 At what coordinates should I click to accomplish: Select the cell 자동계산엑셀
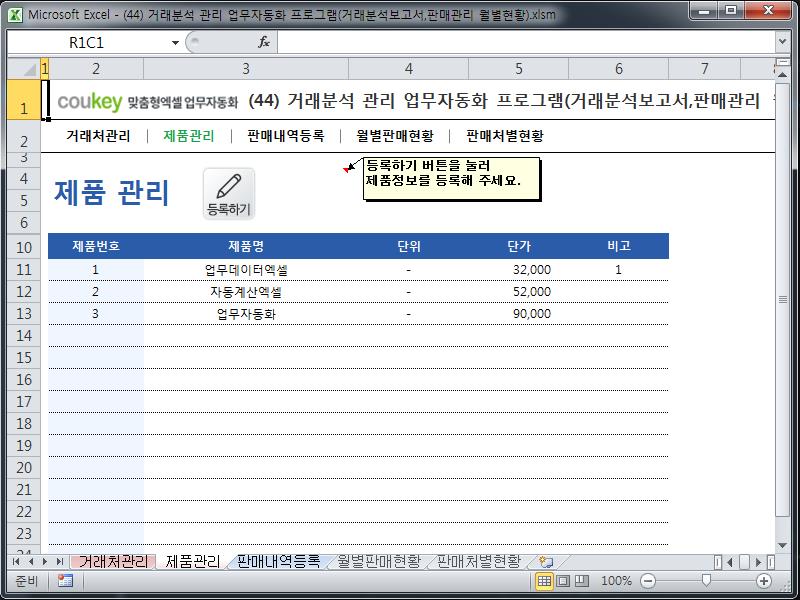click(x=246, y=292)
